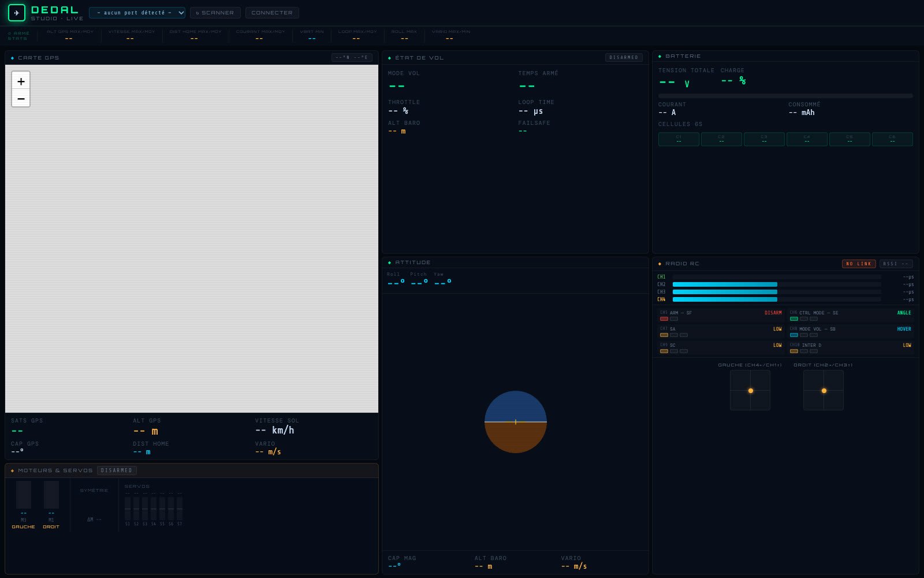Click the diamond icon beside ATTITUDE
Image resolution: width=924 pixels, height=578 pixels.
pyautogui.click(x=390, y=262)
